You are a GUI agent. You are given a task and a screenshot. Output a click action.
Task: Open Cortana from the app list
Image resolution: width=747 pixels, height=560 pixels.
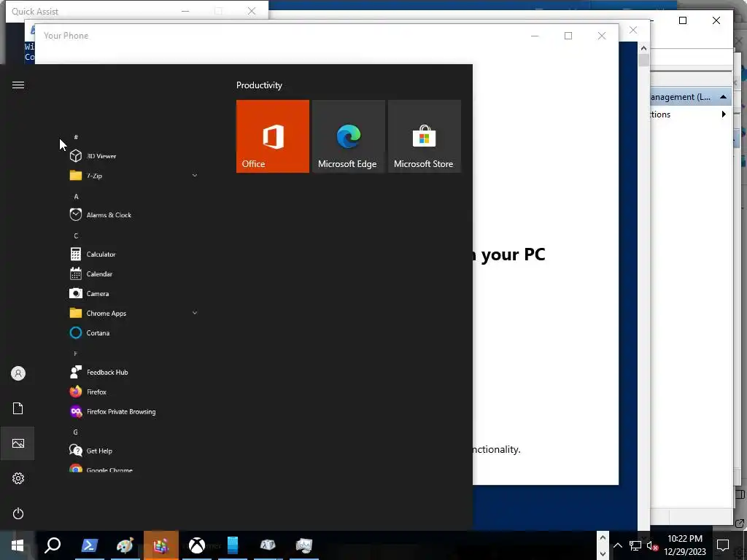[133, 332]
